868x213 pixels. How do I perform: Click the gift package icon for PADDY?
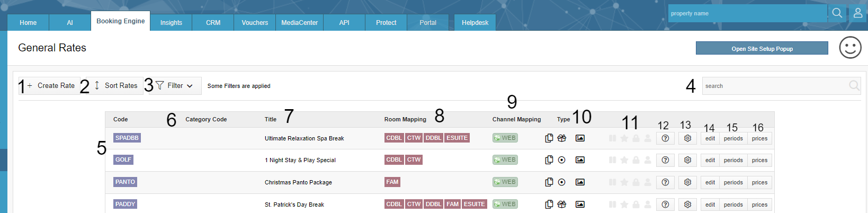click(x=562, y=205)
